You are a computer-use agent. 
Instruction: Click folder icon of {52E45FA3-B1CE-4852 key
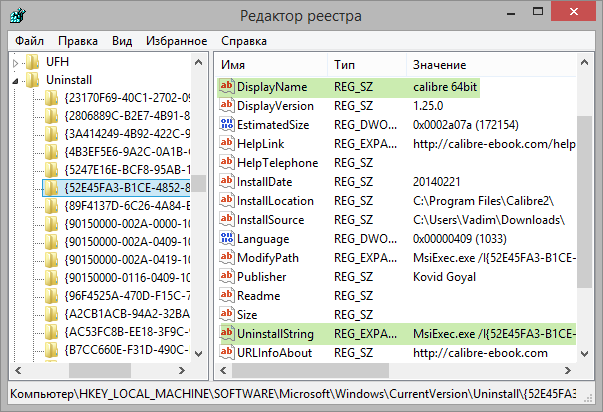pos(51,188)
